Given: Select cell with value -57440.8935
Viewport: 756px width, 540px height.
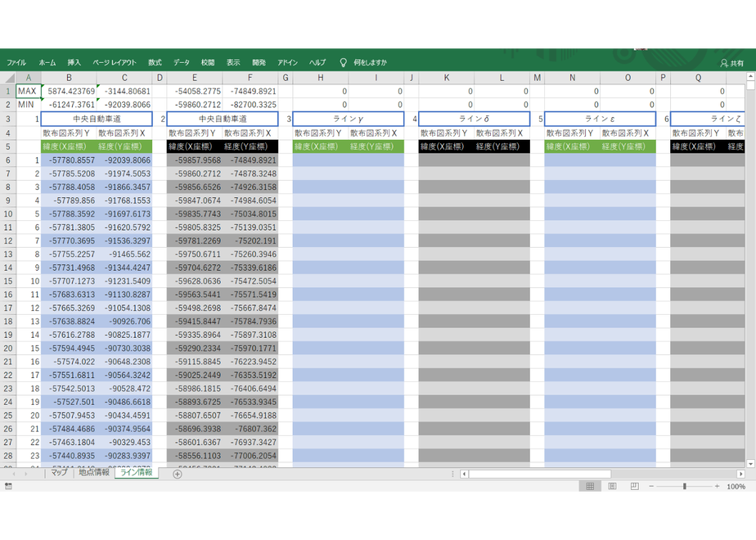Looking at the screenshot, I should click(x=69, y=456).
